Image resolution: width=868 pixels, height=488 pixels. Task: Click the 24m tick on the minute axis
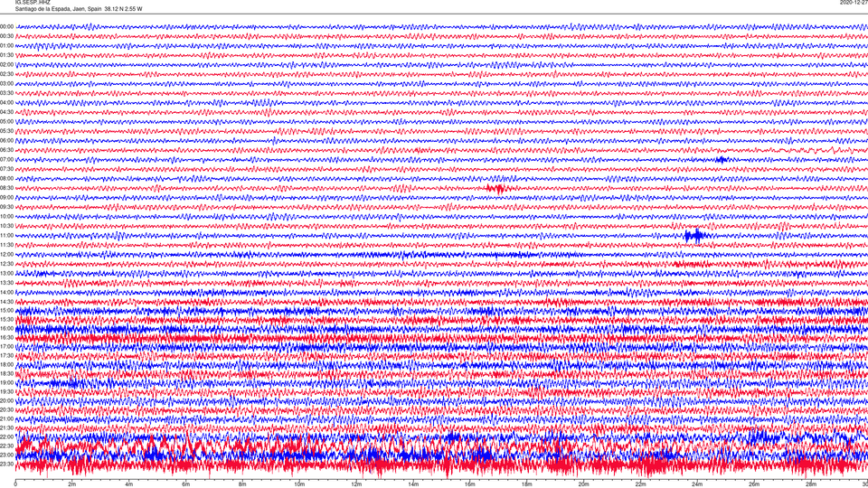point(697,484)
